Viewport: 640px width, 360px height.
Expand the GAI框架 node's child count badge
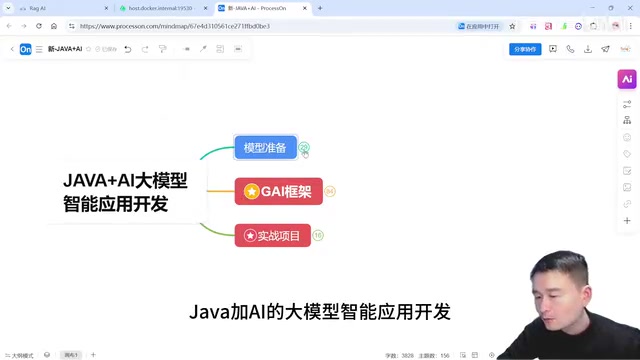(330, 191)
